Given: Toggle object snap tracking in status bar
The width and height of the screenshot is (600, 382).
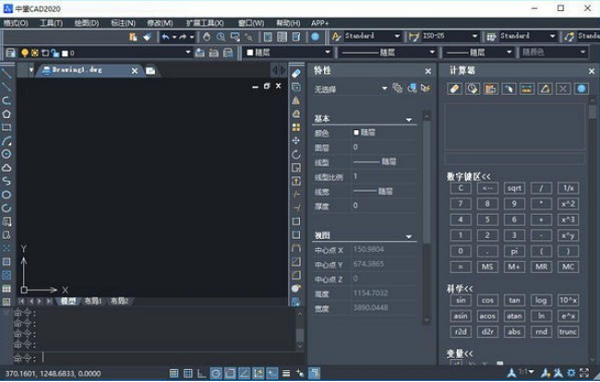Looking at the screenshot, I should [x=244, y=373].
